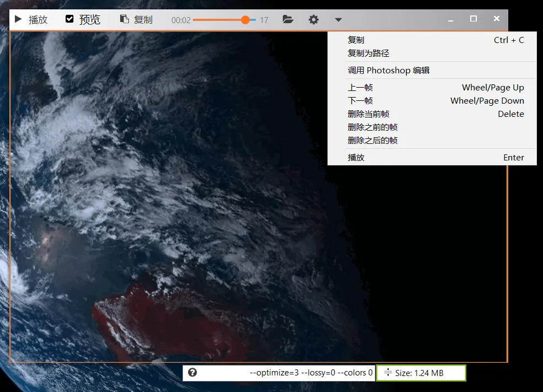The width and height of the screenshot is (543, 392).
Task: Maximize the GIF preview window
Action: pos(474,19)
